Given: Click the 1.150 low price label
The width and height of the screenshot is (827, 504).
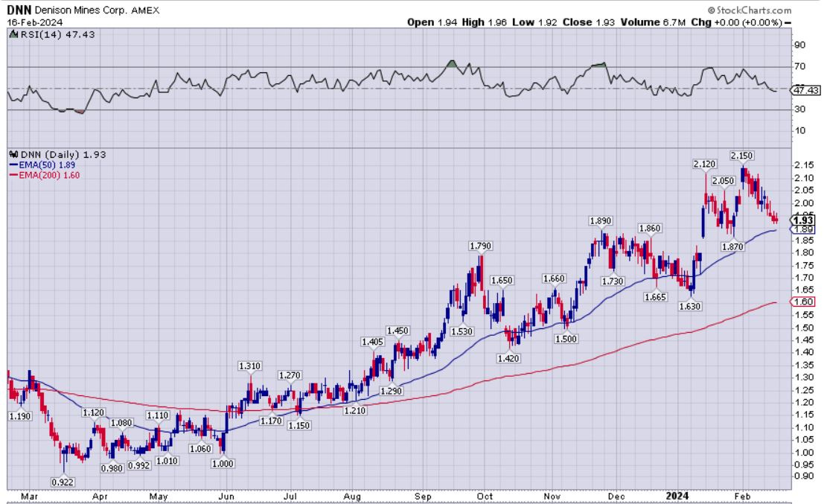Looking at the screenshot, I should click(299, 425).
